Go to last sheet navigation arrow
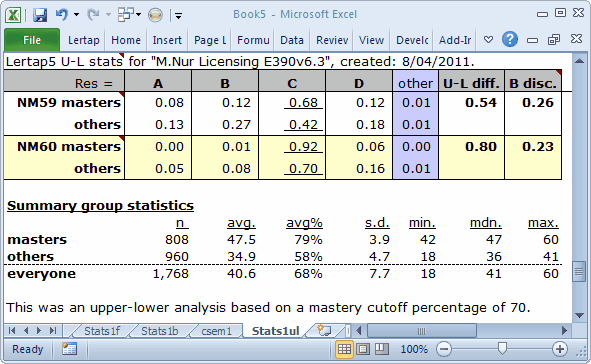The width and height of the screenshot is (591, 364). pos(53,331)
